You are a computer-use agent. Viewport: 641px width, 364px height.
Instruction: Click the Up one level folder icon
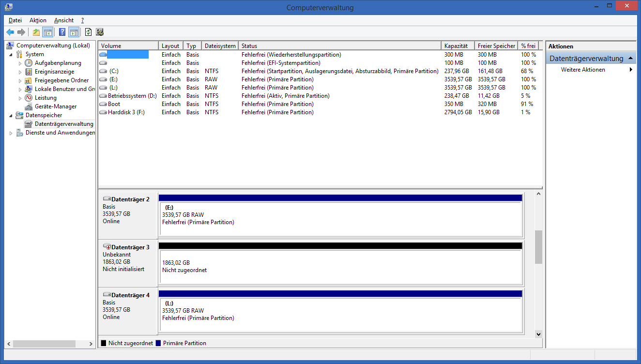36,32
